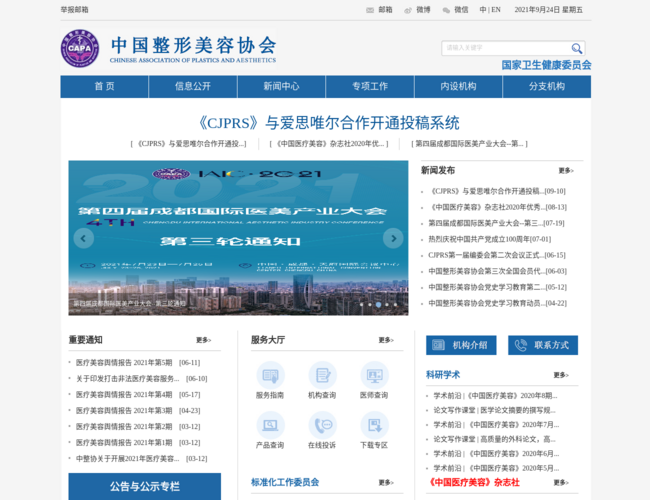Click the CAPA association logo
The image size is (650, 500).
click(80, 48)
